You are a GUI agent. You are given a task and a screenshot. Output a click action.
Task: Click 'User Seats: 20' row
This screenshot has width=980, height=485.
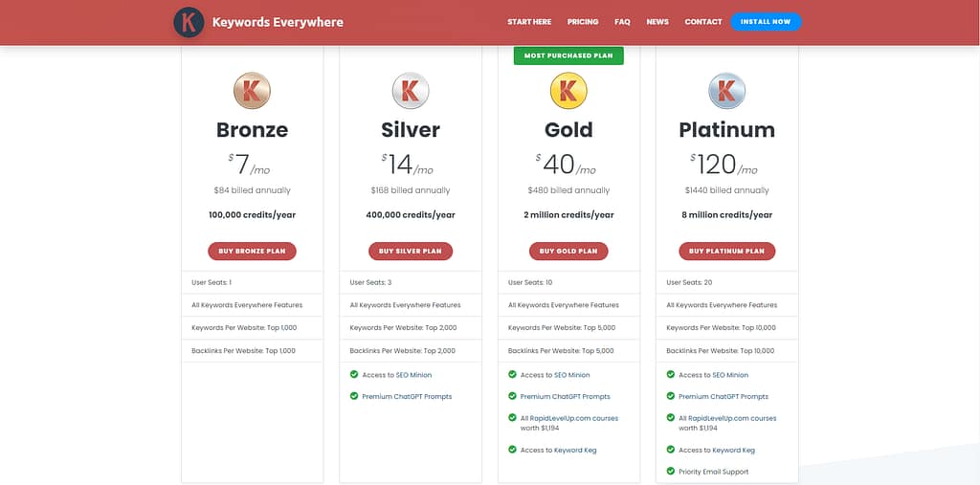[727, 282]
